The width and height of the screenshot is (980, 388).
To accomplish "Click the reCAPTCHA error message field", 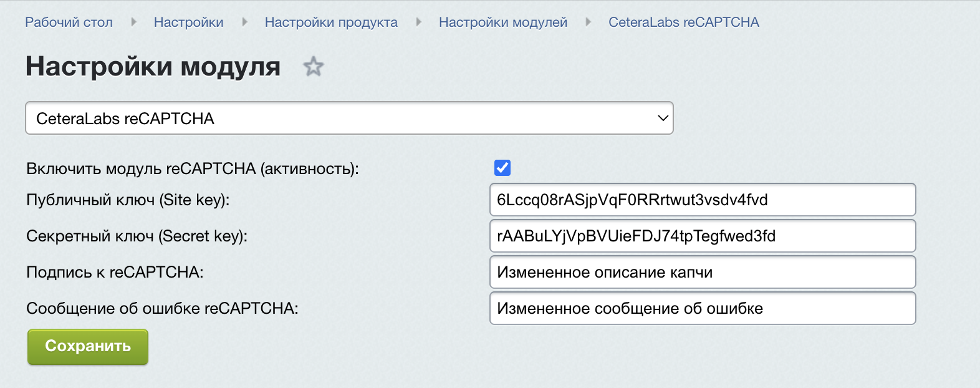I will click(x=703, y=308).
